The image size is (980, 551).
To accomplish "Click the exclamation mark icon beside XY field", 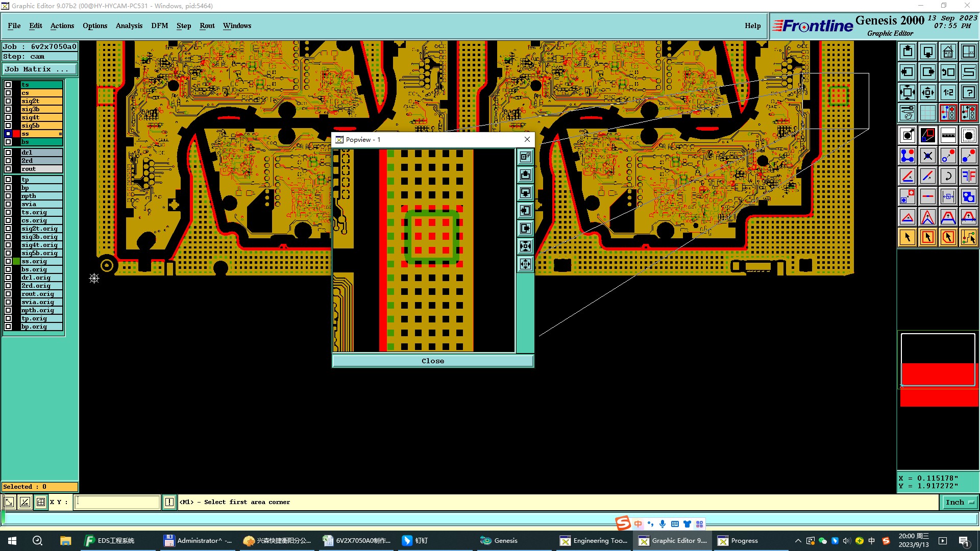I will (x=169, y=502).
